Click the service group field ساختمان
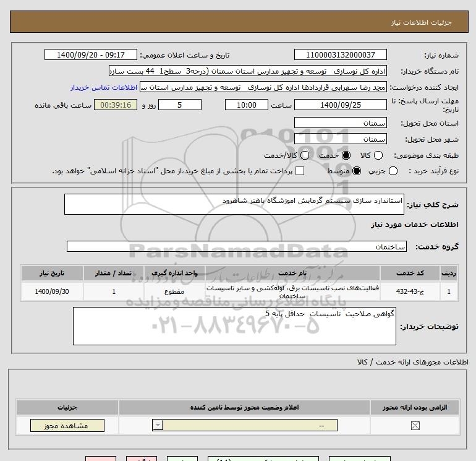This screenshot has height=461, width=476. pos(237,246)
